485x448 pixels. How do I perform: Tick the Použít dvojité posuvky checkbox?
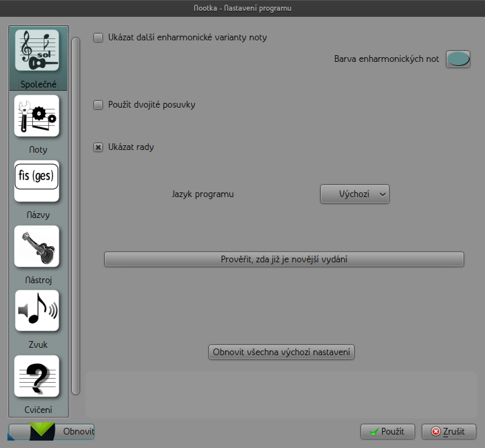98,105
